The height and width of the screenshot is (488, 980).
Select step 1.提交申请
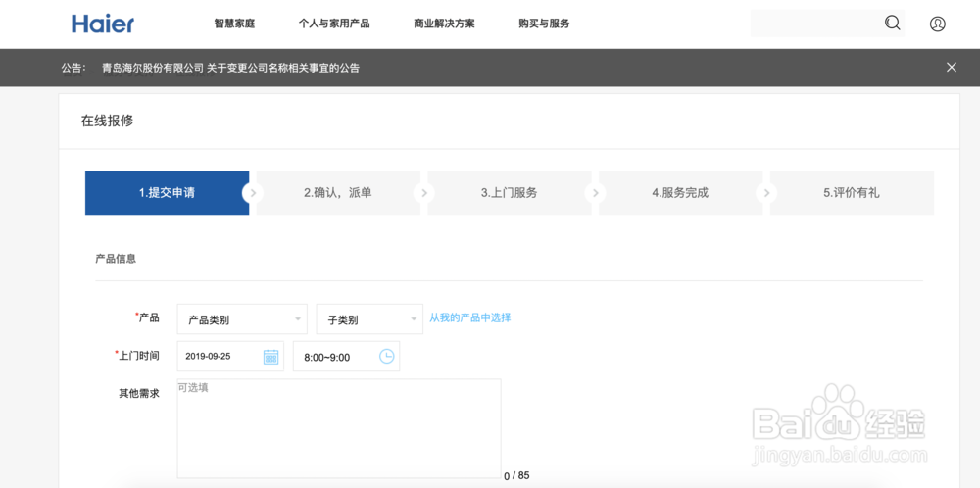tap(167, 193)
